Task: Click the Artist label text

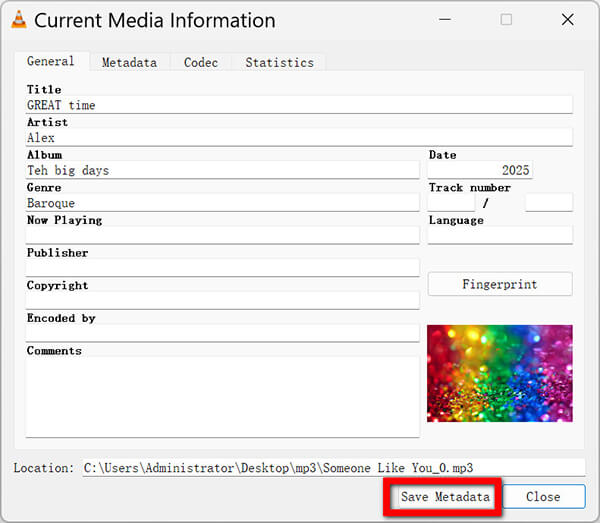Action: pyautogui.click(x=47, y=122)
